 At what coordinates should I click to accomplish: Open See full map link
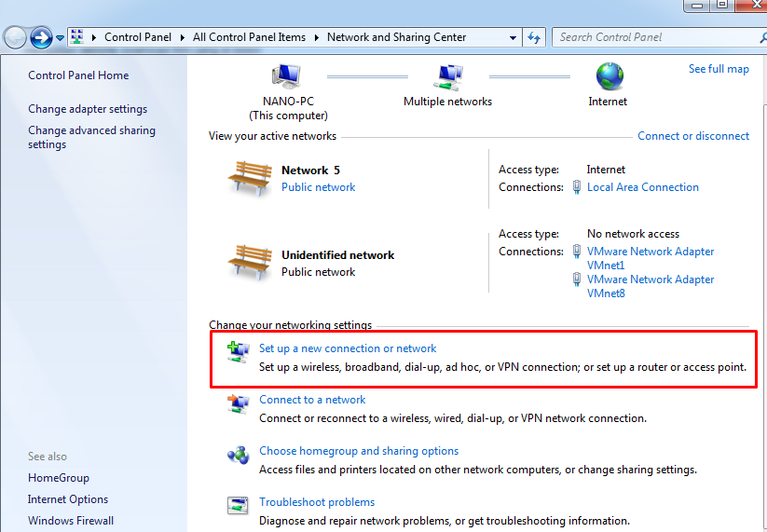pyautogui.click(x=719, y=69)
